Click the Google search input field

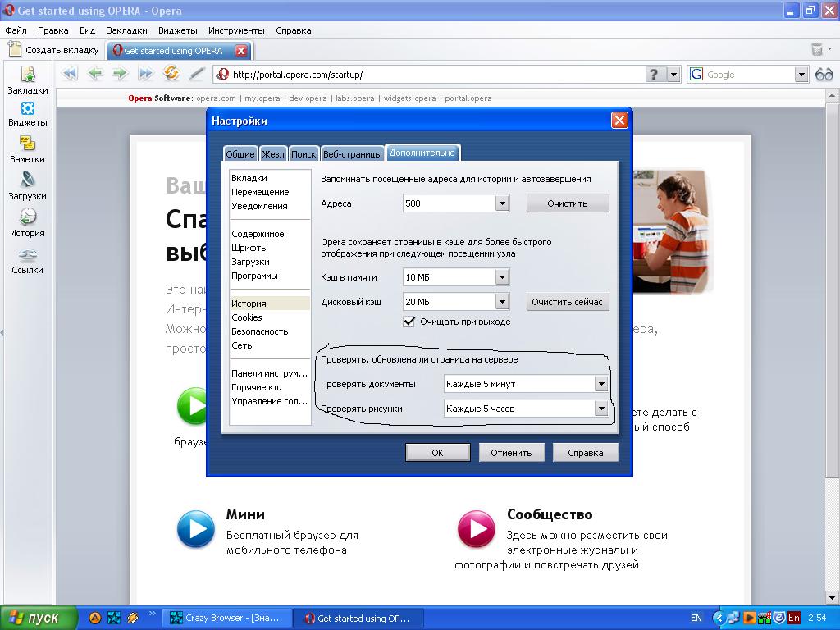[749, 75]
